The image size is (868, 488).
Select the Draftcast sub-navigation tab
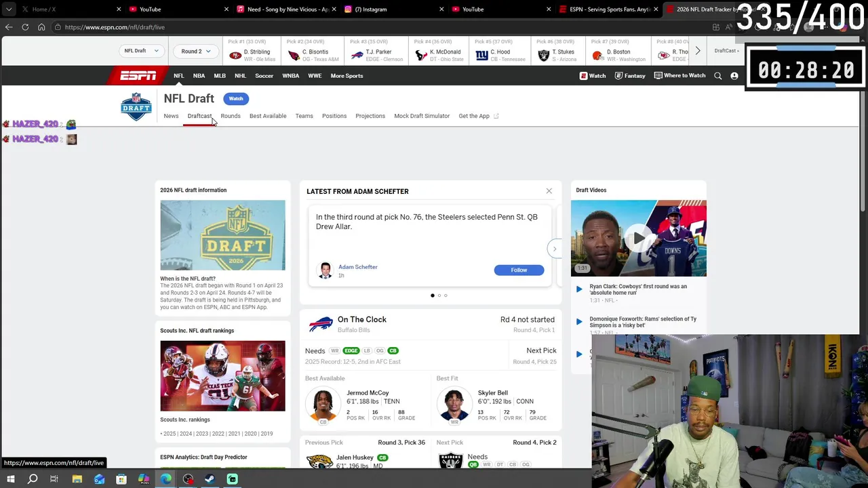tap(199, 116)
